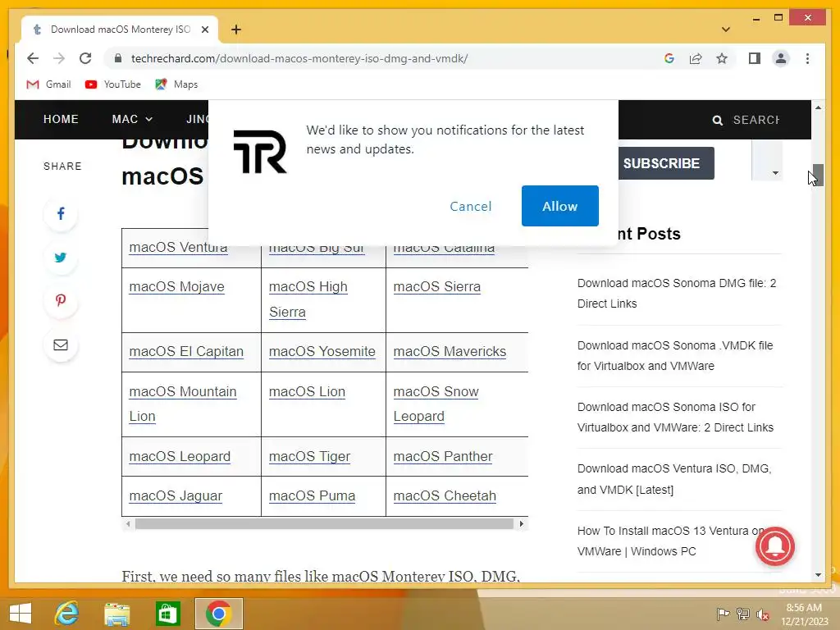The height and width of the screenshot is (630, 840).
Task: Open macOS Sonoma .VMDK file post
Action: [675, 356]
